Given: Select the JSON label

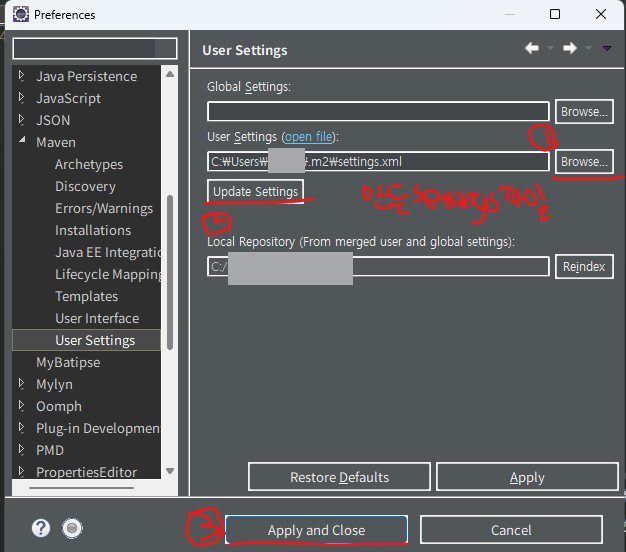Looking at the screenshot, I should click(x=53, y=120).
